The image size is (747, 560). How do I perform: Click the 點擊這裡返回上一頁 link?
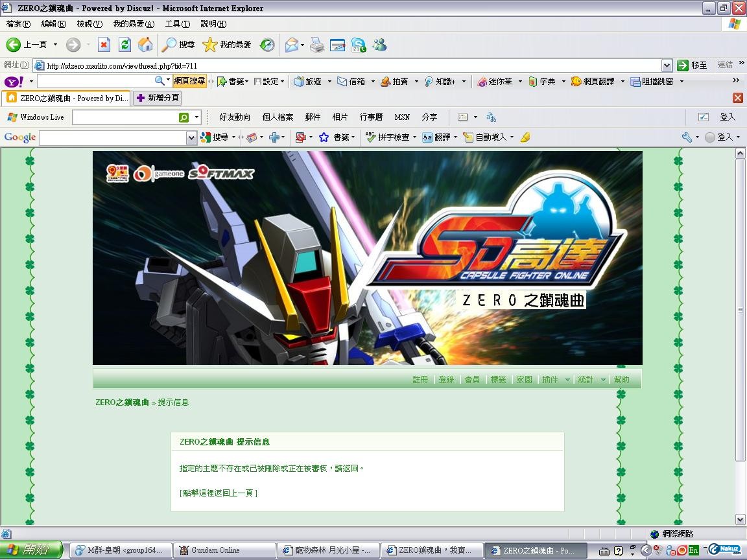coord(219,493)
